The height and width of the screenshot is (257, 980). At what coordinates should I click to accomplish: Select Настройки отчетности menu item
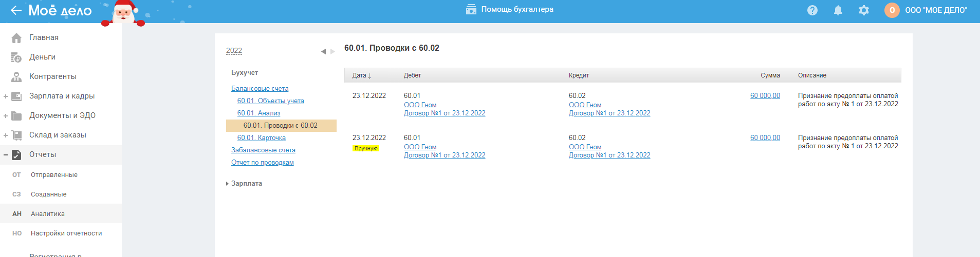[x=66, y=233]
